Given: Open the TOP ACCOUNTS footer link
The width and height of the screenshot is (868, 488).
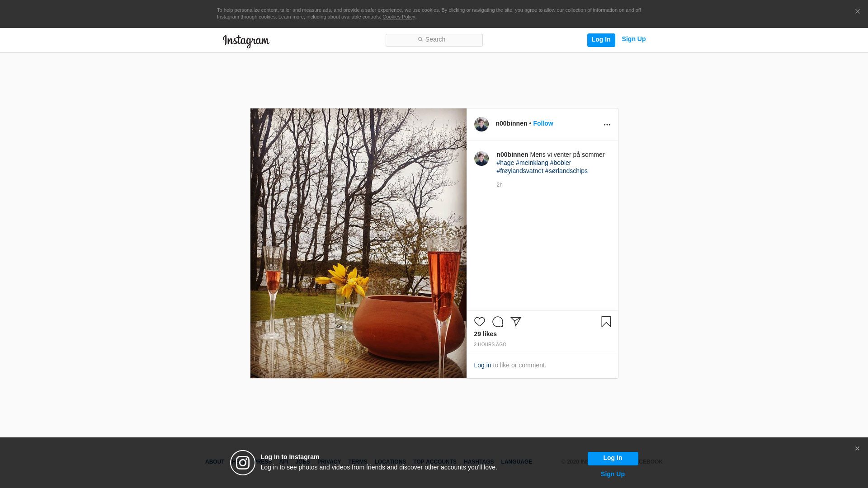Looking at the screenshot, I should click(434, 462).
